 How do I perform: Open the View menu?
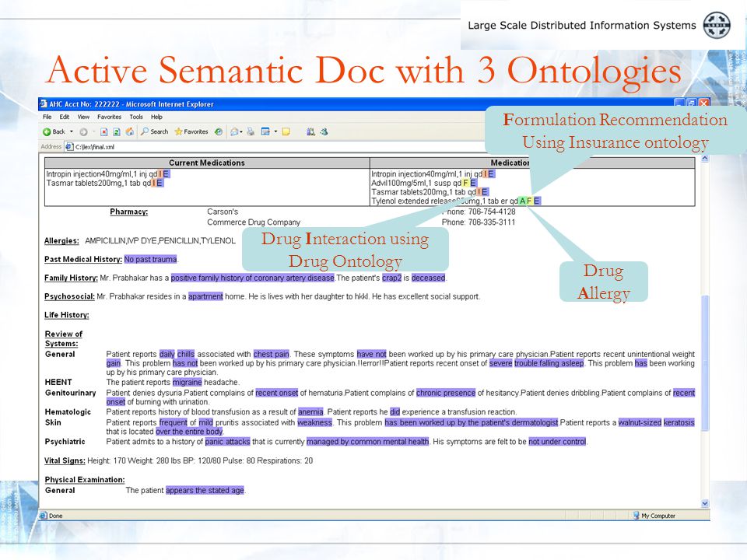[83, 117]
